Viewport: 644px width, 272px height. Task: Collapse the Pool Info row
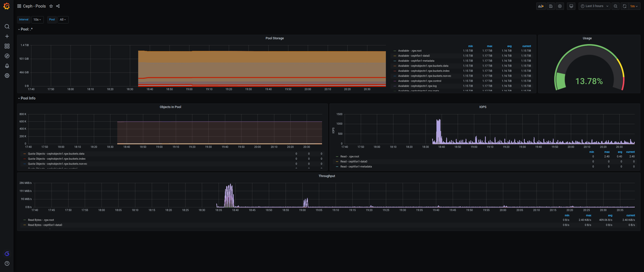click(28, 98)
